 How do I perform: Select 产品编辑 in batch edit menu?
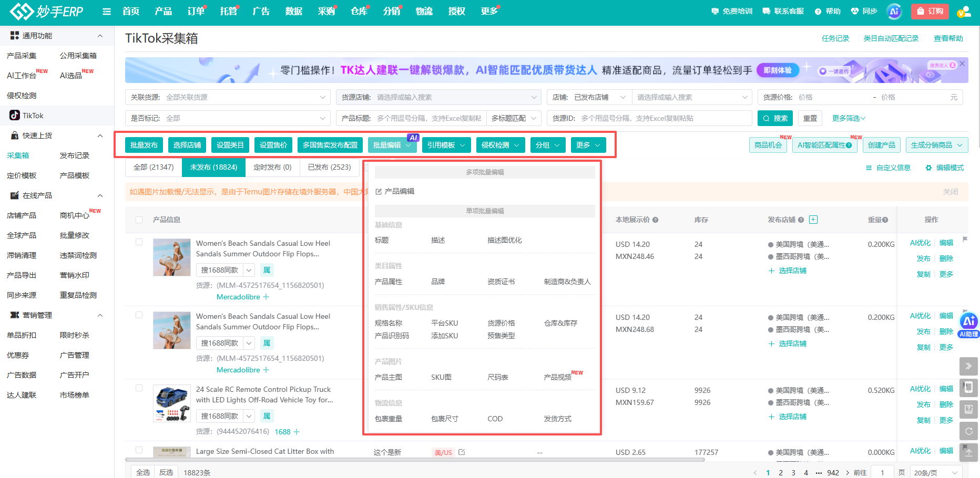coord(395,191)
